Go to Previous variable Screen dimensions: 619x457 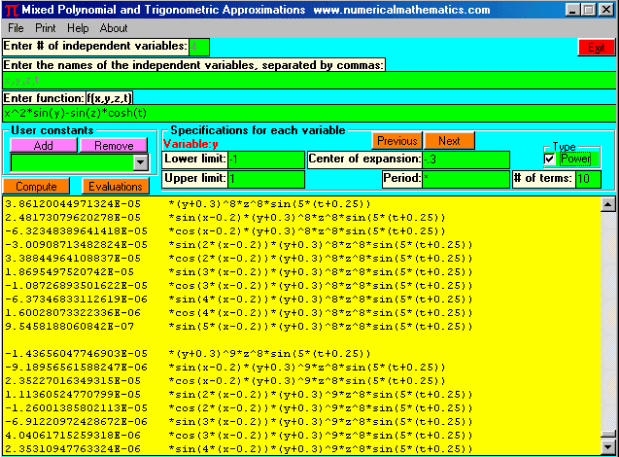point(397,141)
